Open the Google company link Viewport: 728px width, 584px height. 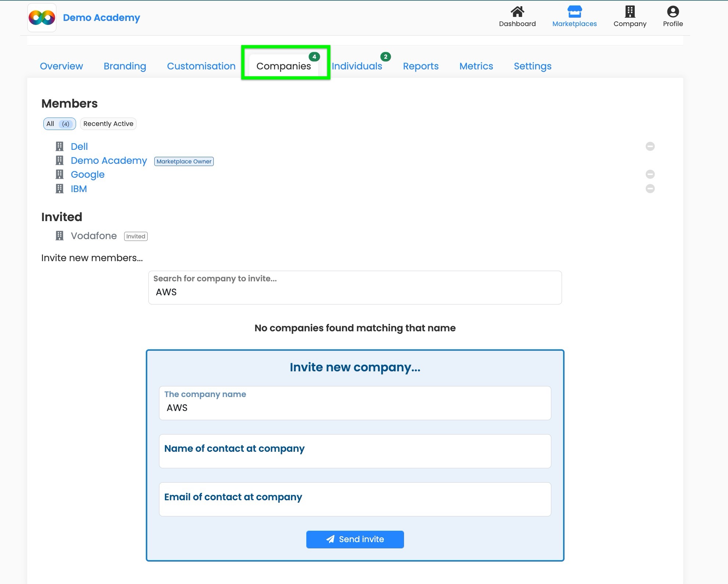point(88,174)
